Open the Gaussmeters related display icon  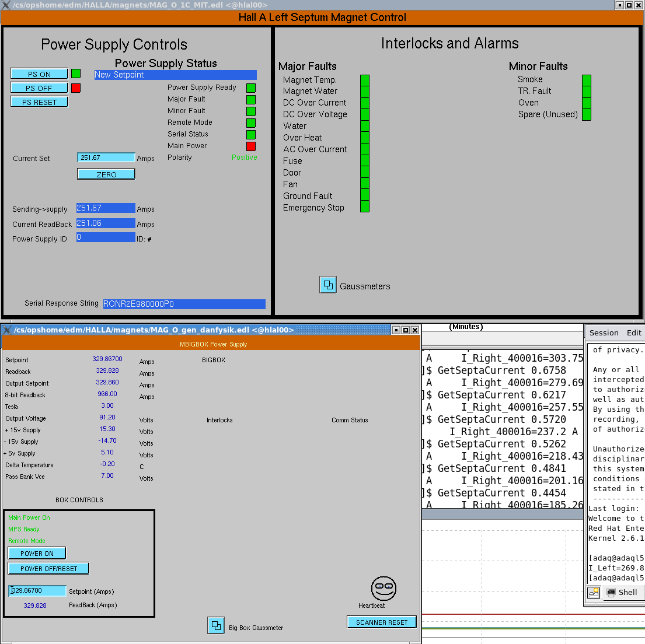tap(328, 285)
